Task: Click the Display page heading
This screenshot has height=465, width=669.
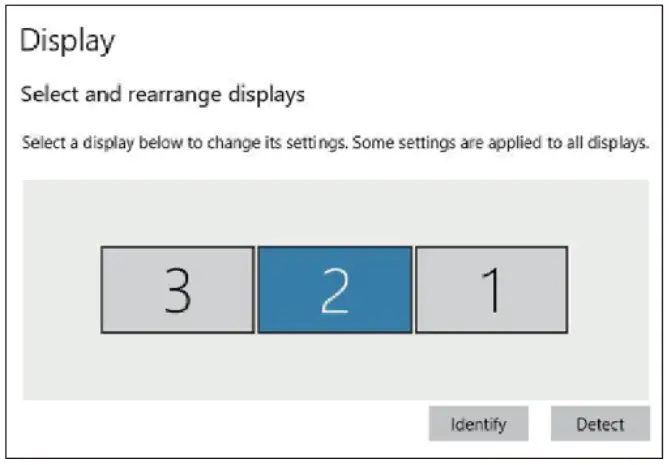Action: click(68, 41)
